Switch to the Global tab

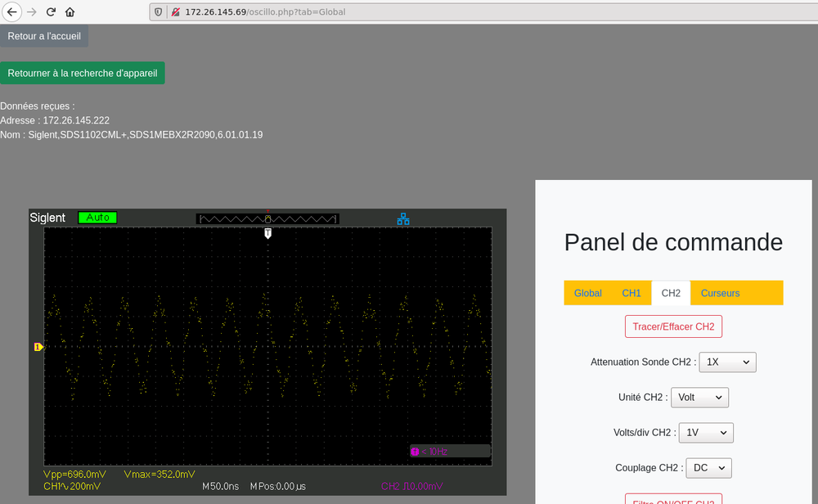tap(587, 293)
